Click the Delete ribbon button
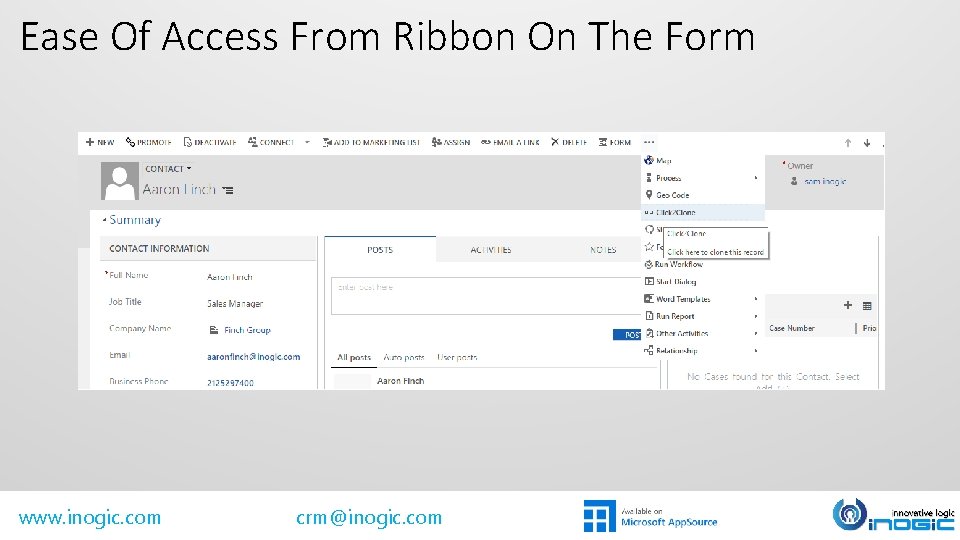Screen dimensions: 960x540 pyautogui.click(x=569, y=142)
